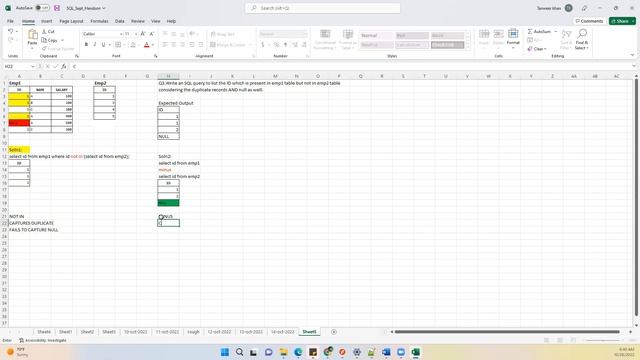Switch to the Insert ribbon tab

(x=47, y=21)
